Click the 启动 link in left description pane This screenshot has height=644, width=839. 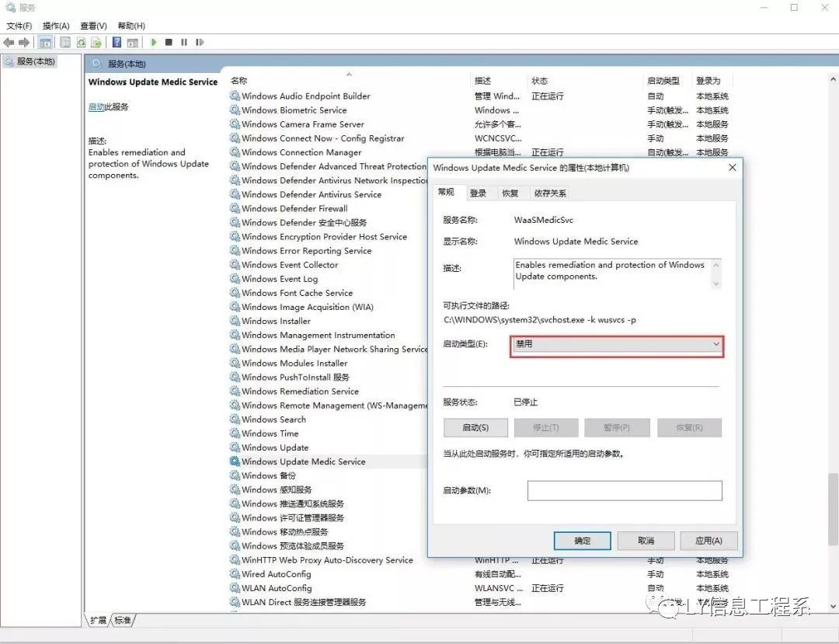[x=96, y=107]
